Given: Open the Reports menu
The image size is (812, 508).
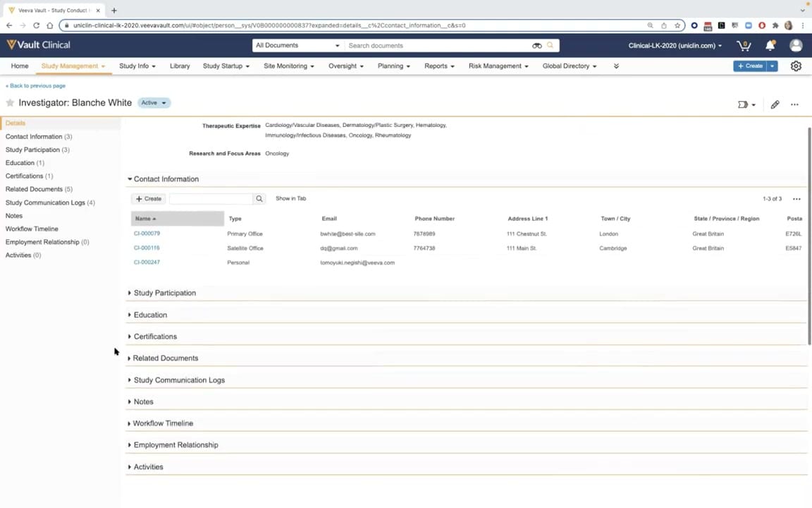Looking at the screenshot, I should pyautogui.click(x=439, y=66).
